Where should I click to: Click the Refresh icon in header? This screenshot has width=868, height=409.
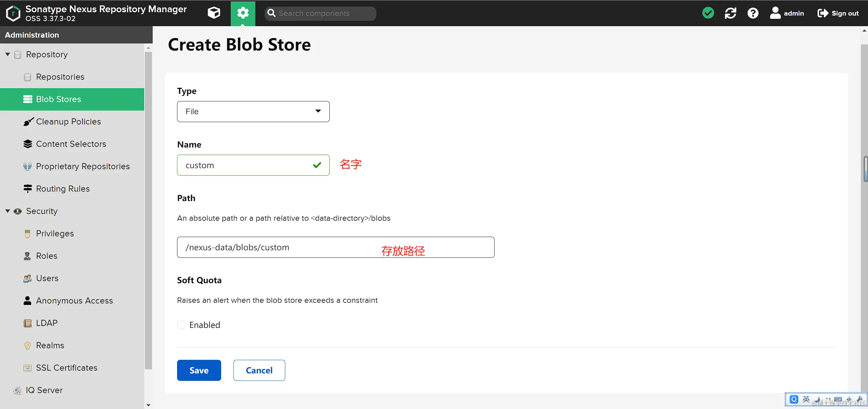point(730,13)
